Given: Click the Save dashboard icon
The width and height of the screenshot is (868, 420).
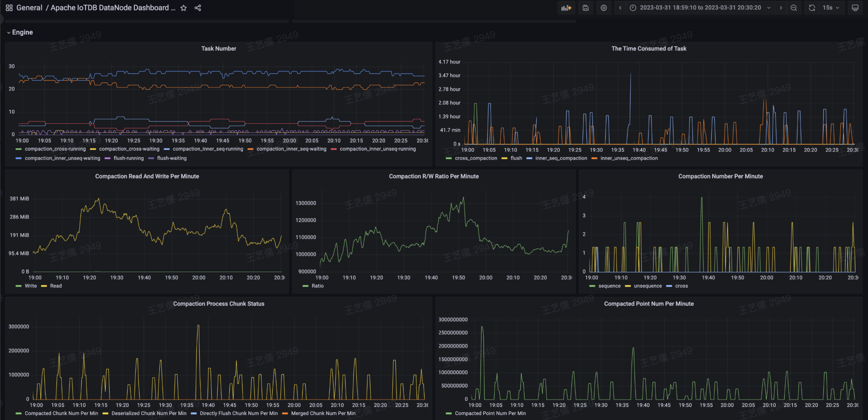Looking at the screenshot, I should [x=586, y=8].
